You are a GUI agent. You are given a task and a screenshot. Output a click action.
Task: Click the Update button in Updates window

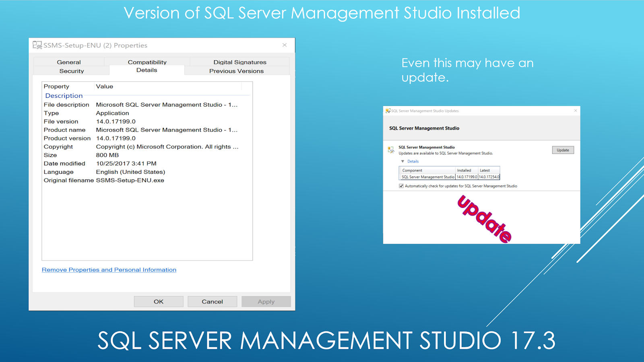[x=563, y=150]
